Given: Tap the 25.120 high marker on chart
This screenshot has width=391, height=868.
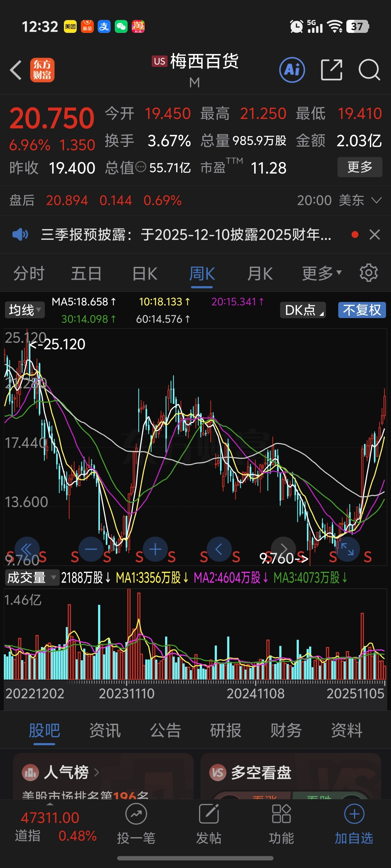Looking at the screenshot, I should coord(57,344).
